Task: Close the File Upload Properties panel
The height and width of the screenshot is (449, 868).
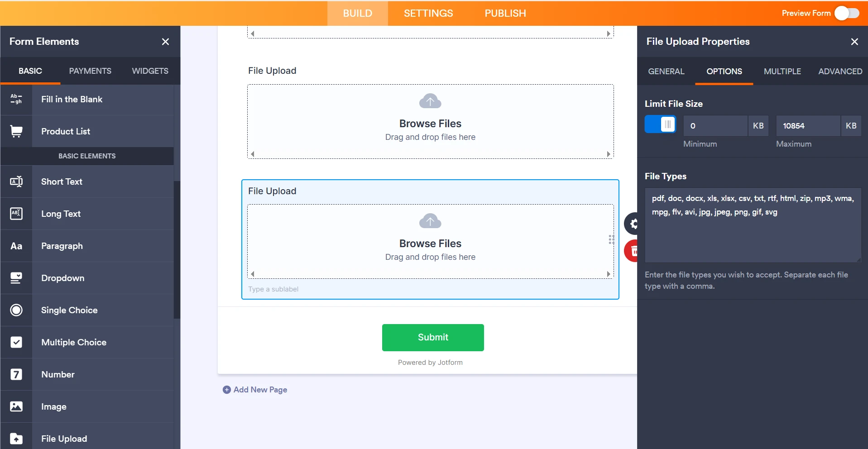Action: click(854, 41)
